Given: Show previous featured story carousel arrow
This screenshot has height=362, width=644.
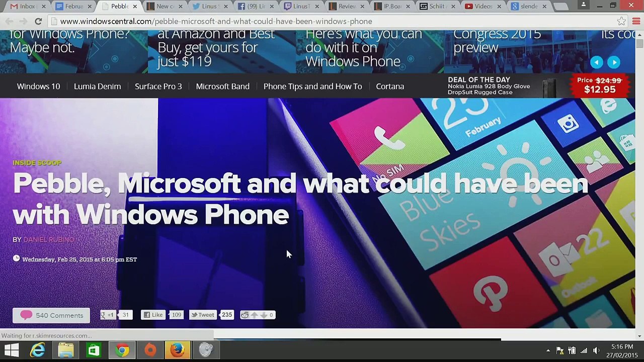Looking at the screenshot, I should pyautogui.click(x=597, y=62).
